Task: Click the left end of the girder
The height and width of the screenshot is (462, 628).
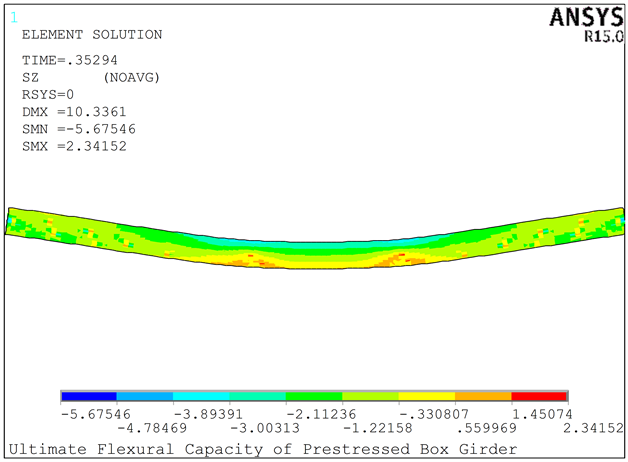Action: point(14,221)
